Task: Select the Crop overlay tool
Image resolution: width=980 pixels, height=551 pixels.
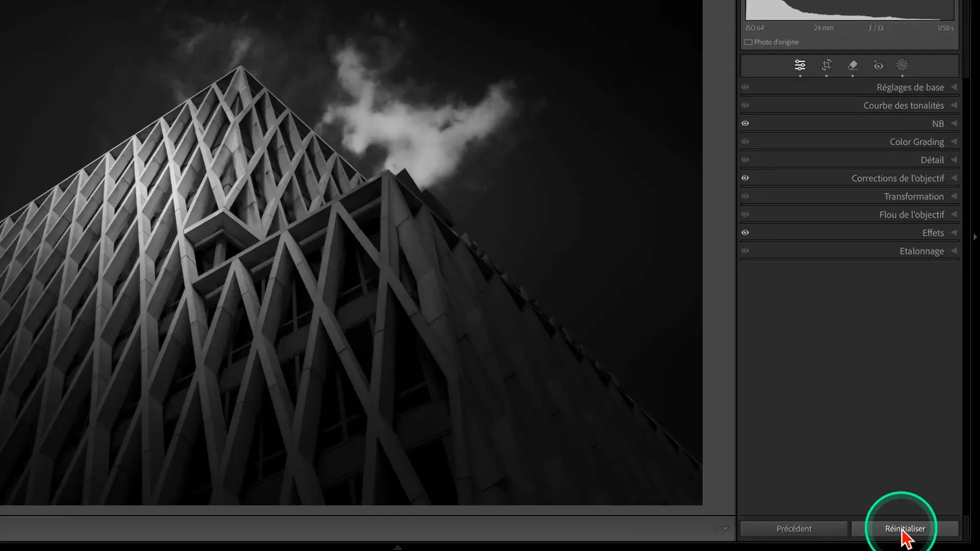Action: [x=826, y=65]
